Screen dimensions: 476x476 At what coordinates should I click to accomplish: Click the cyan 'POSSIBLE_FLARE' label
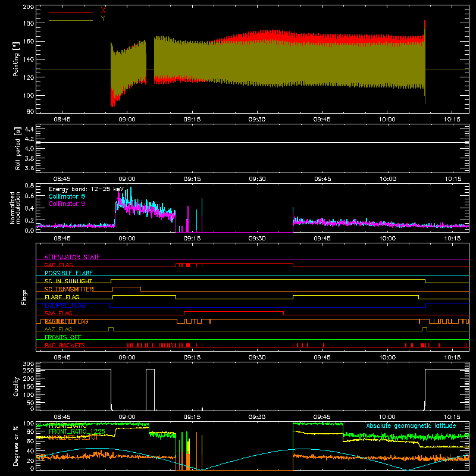pyautogui.click(x=68, y=273)
